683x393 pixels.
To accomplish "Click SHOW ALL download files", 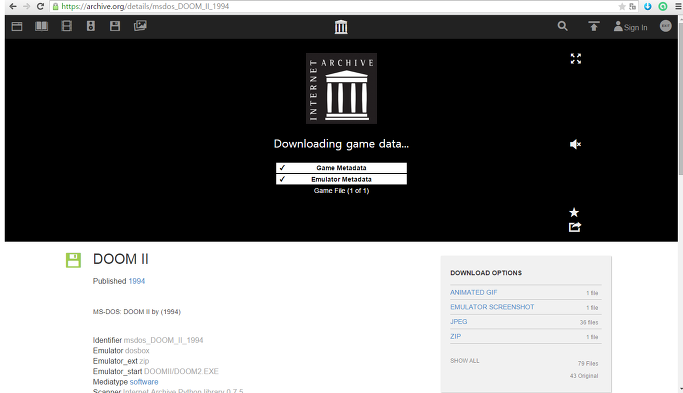I will coord(465,361).
